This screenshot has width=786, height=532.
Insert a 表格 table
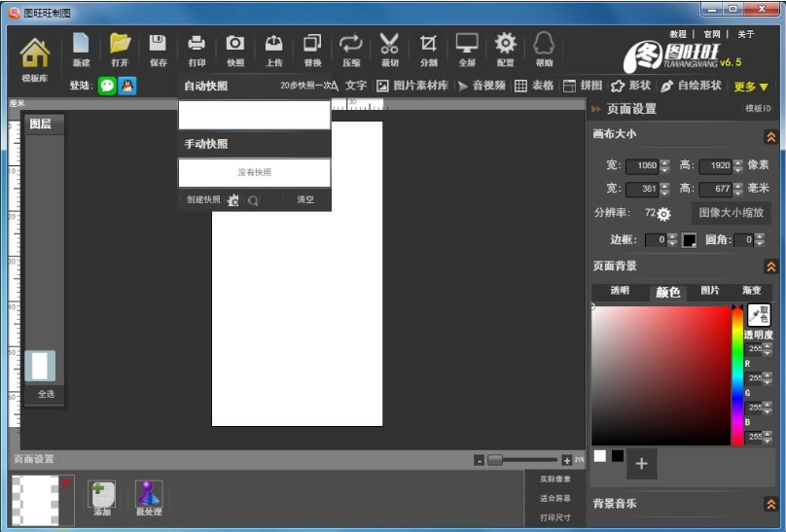534,86
